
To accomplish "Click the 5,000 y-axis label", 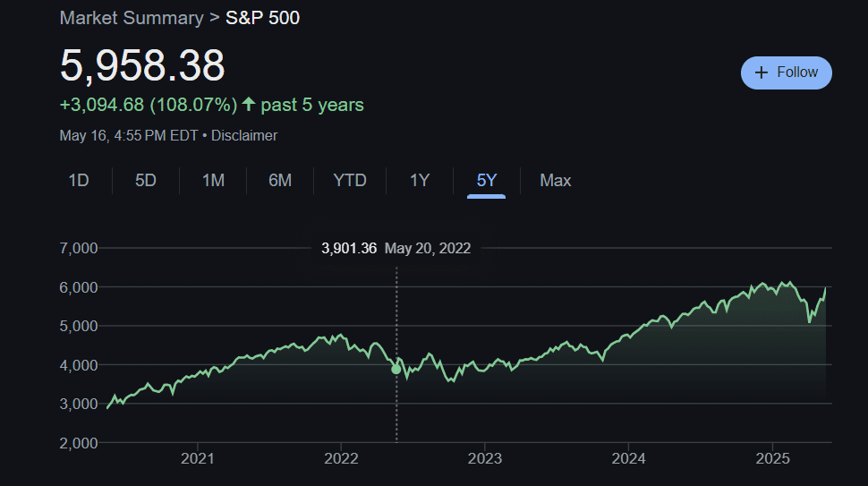I will (79, 326).
